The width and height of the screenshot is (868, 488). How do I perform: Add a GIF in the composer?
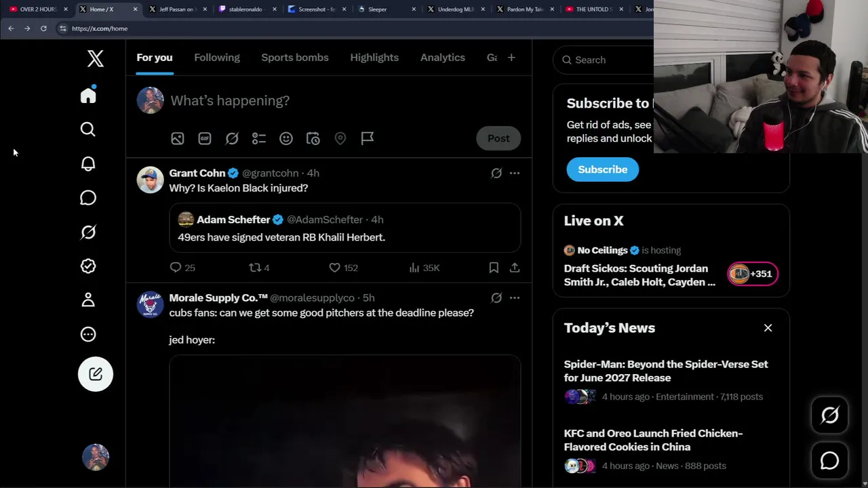(x=205, y=138)
